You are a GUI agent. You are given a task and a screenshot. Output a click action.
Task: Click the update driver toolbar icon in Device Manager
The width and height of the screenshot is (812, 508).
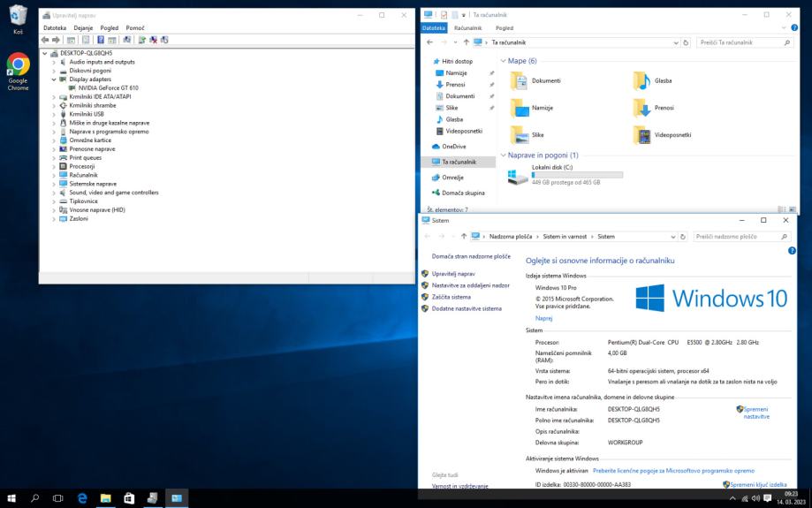coord(141,40)
